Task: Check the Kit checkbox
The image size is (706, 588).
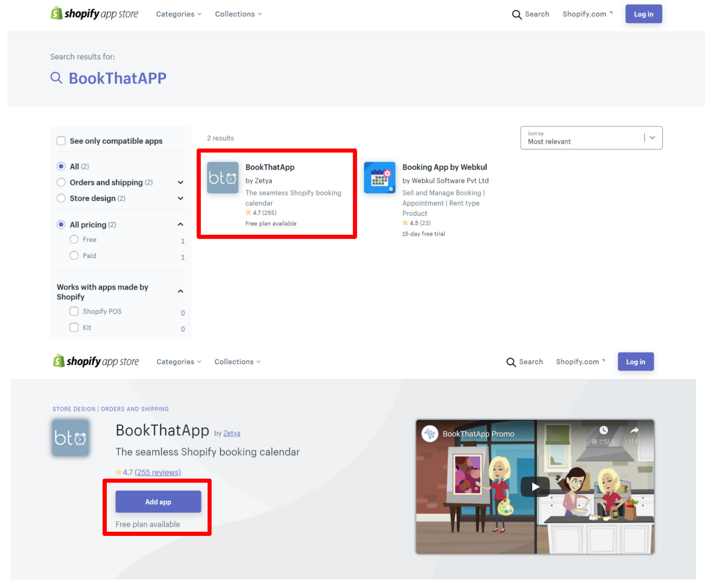Action: (74, 328)
